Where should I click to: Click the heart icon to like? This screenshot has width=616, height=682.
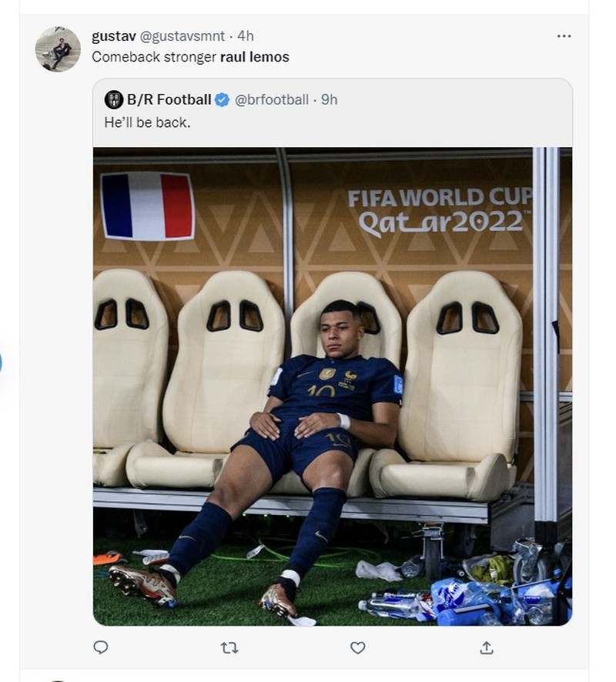(x=357, y=649)
